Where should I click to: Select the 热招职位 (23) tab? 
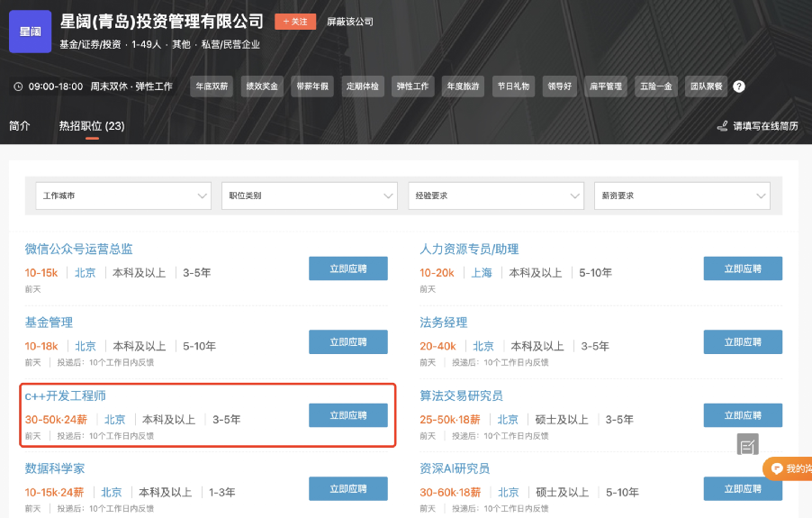click(92, 126)
